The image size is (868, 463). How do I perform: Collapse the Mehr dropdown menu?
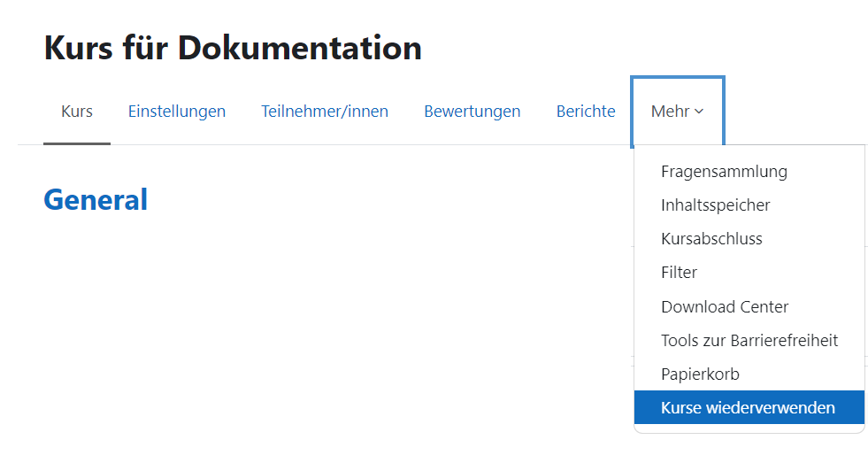click(678, 112)
